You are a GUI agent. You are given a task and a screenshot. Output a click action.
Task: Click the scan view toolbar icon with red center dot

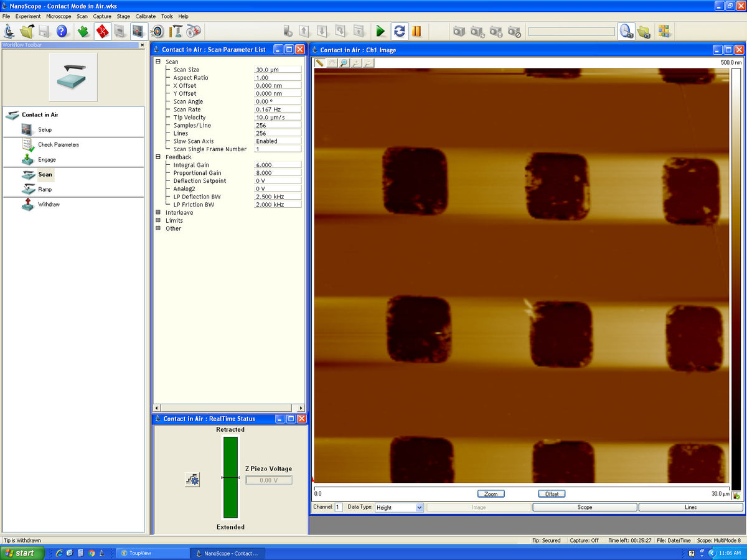coord(139,31)
